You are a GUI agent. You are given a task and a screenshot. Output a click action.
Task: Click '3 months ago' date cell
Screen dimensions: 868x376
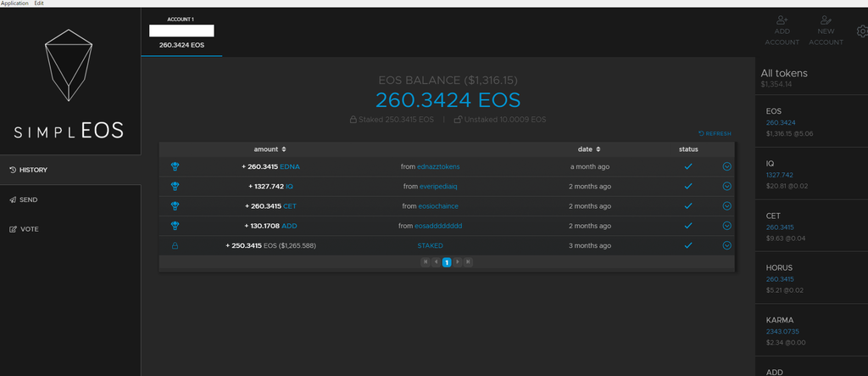(590, 245)
